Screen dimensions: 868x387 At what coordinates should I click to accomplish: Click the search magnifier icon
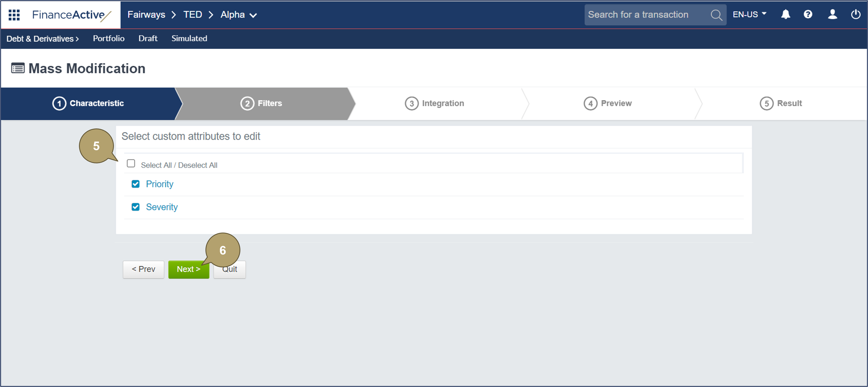pos(716,15)
